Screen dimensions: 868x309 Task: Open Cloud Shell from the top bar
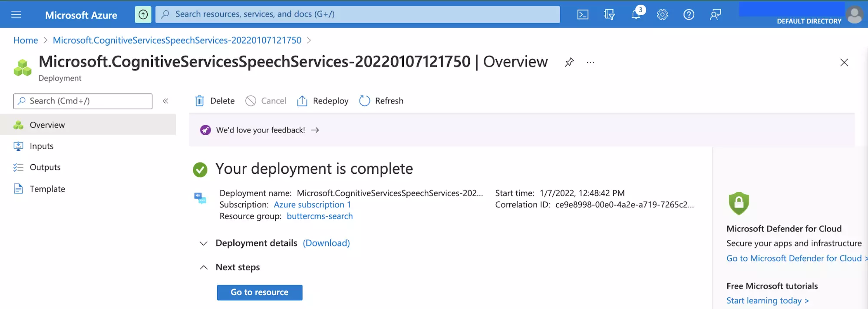pos(583,15)
